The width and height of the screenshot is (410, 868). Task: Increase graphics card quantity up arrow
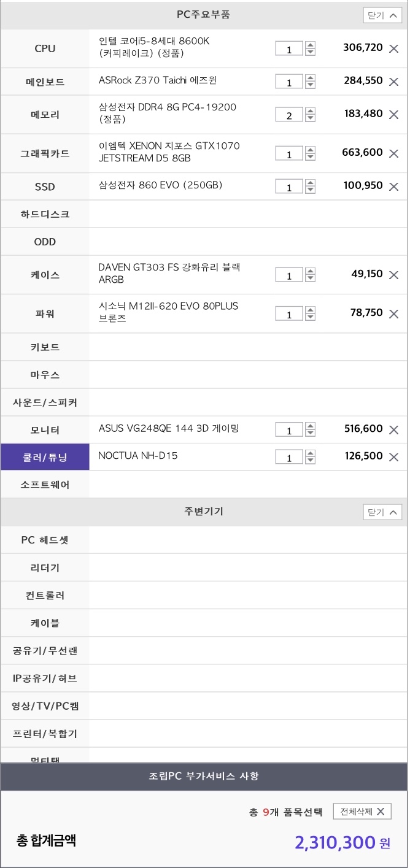pos(310,150)
